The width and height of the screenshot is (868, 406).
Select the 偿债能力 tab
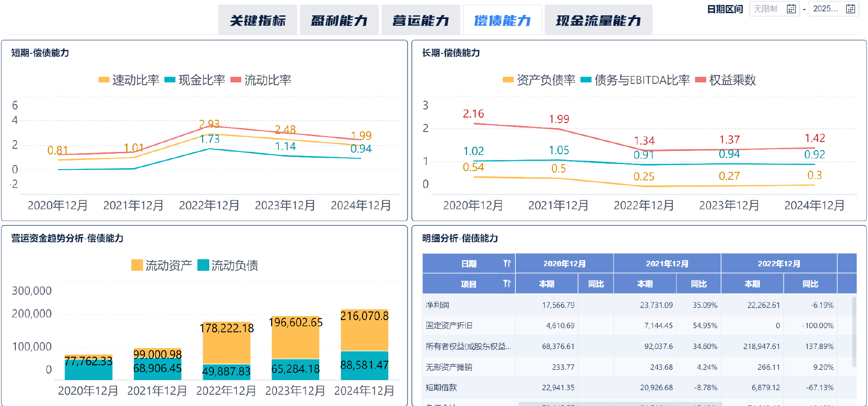tap(502, 20)
